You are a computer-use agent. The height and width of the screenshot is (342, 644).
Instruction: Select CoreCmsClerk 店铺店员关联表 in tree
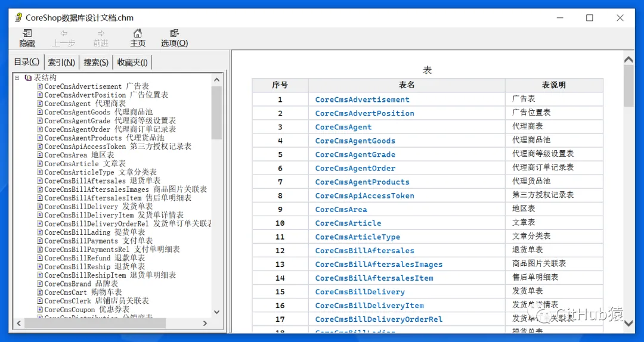(x=97, y=301)
